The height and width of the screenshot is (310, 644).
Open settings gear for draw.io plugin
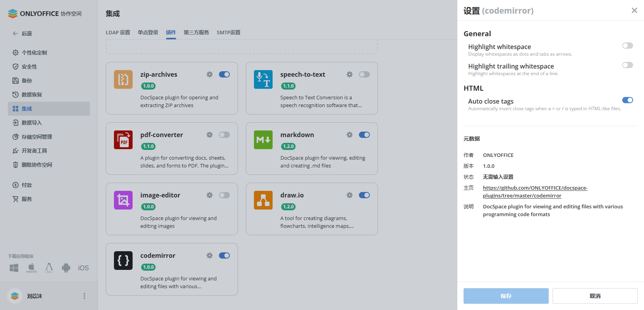(x=350, y=195)
